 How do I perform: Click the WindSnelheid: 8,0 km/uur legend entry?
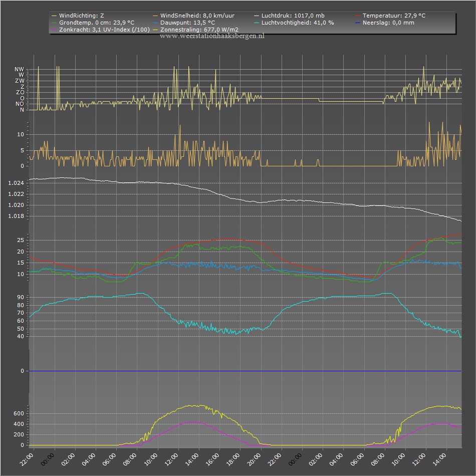pyautogui.click(x=194, y=16)
